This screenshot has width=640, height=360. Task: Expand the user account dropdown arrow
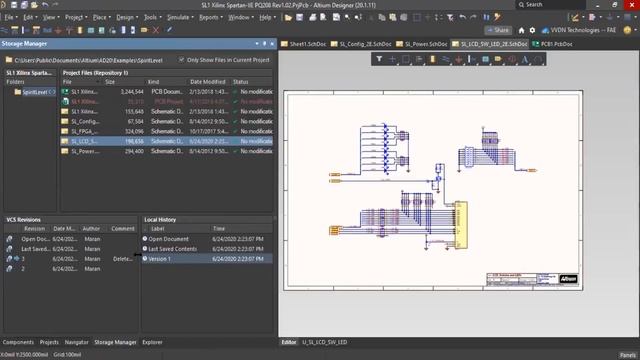point(636,30)
